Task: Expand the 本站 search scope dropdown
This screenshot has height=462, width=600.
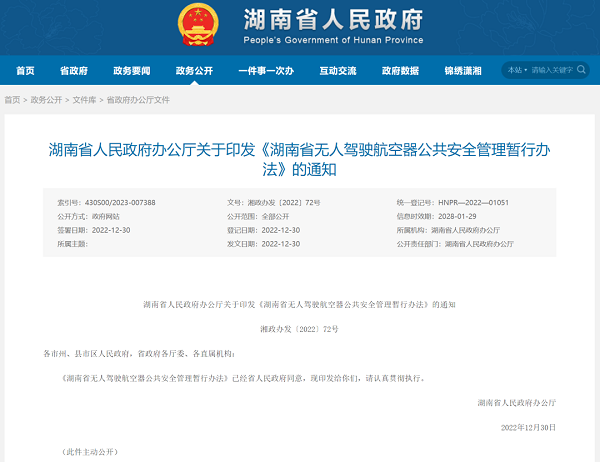Action: pos(517,70)
